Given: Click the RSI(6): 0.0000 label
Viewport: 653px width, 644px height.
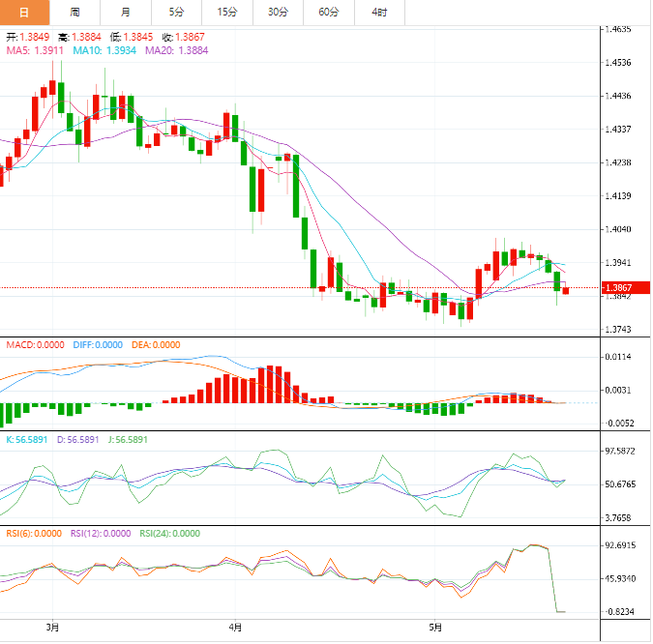Looking at the screenshot, I should point(34,534).
